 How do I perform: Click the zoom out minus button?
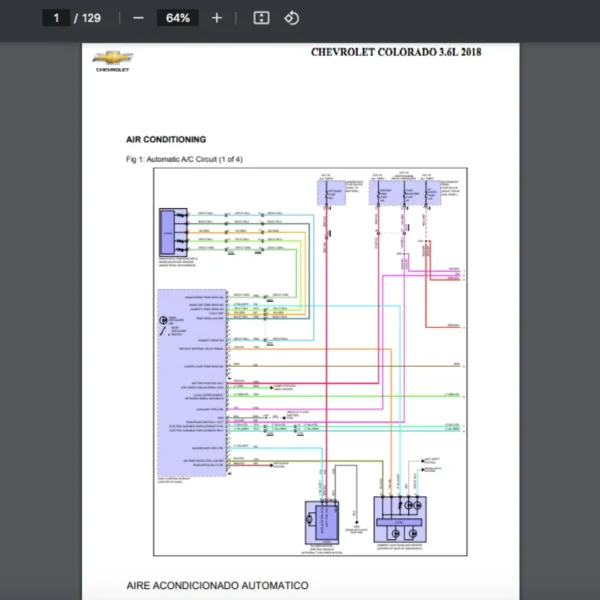pos(138,18)
